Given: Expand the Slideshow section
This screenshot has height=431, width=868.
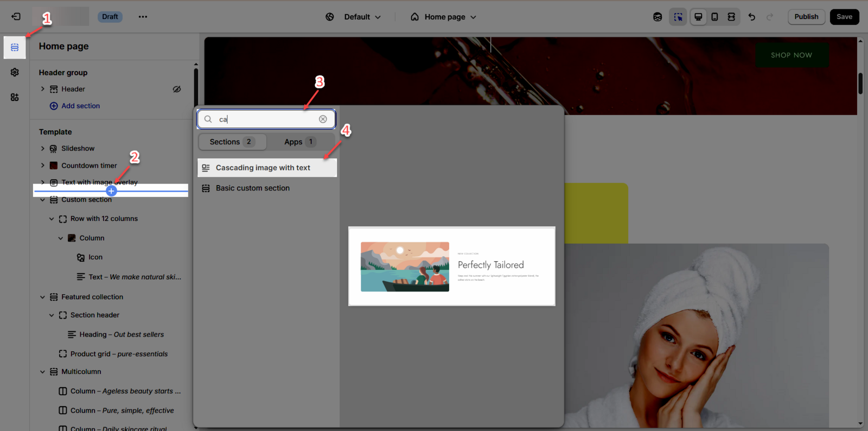Looking at the screenshot, I should click(x=43, y=149).
